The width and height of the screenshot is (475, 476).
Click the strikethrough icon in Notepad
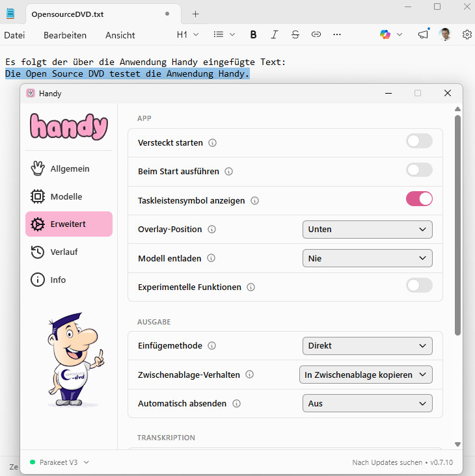coord(295,34)
